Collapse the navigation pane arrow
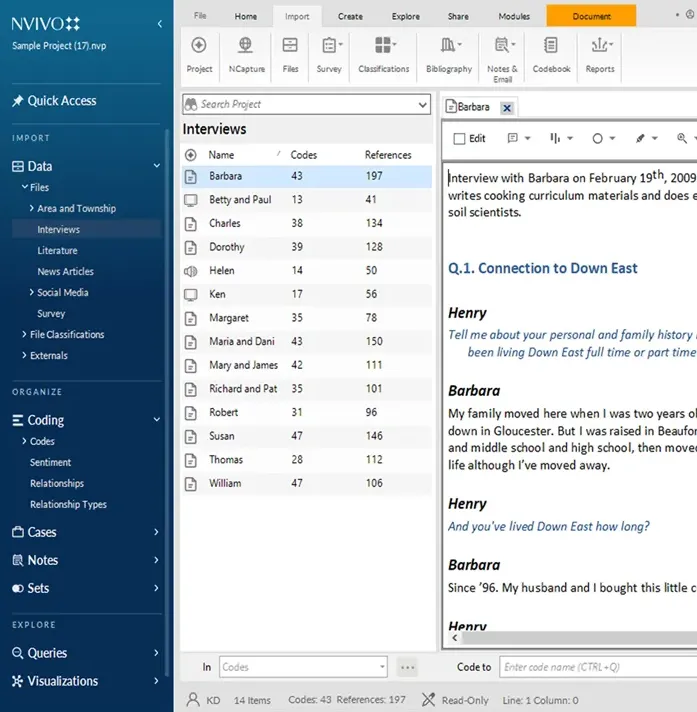This screenshot has height=712, width=697. (x=159, y=24)
